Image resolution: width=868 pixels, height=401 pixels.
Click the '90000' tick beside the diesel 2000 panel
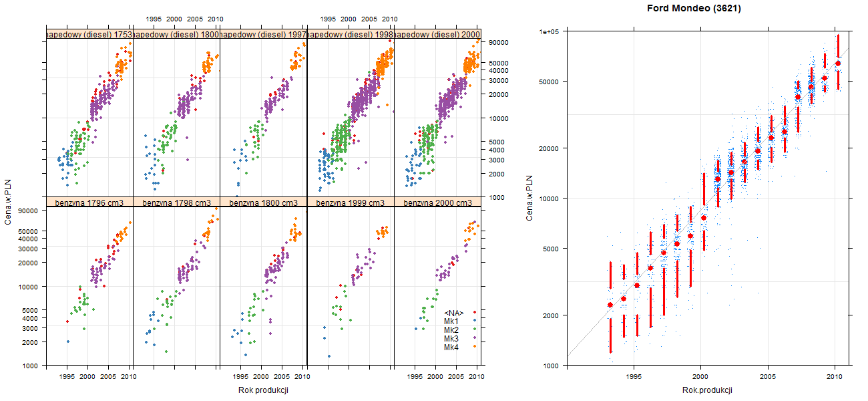499,43
